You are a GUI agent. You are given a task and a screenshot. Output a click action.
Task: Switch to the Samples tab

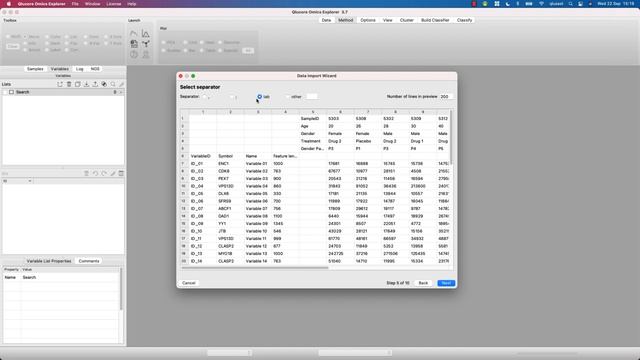pos(35,69)
